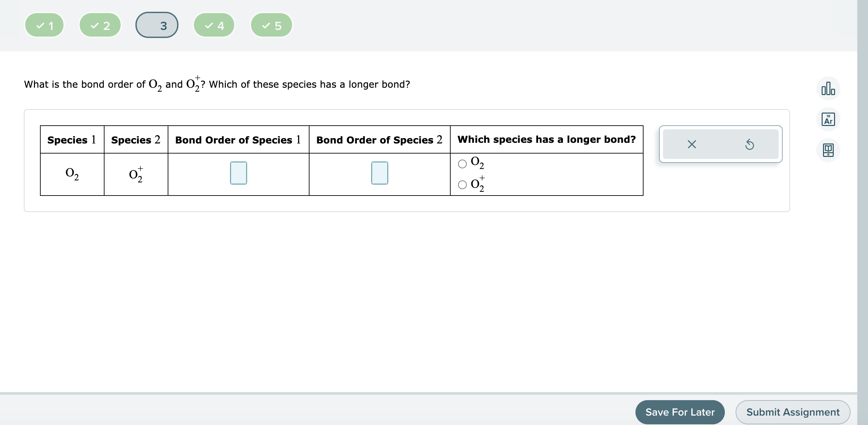Open the bar chart data tool
This screenshot has height=425, width=868.
pyautogui.click(x=828, y=89)
